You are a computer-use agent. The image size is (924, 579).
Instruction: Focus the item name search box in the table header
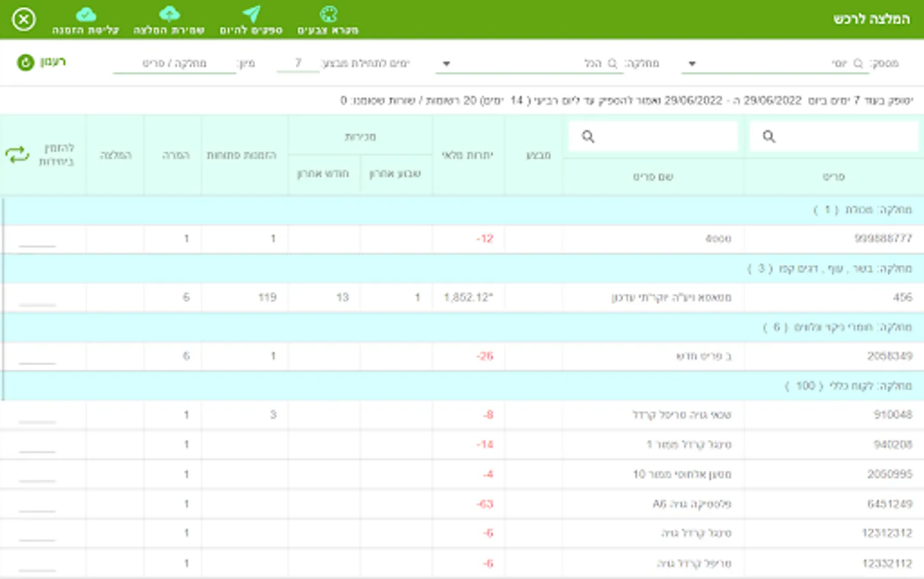[653, 136]
